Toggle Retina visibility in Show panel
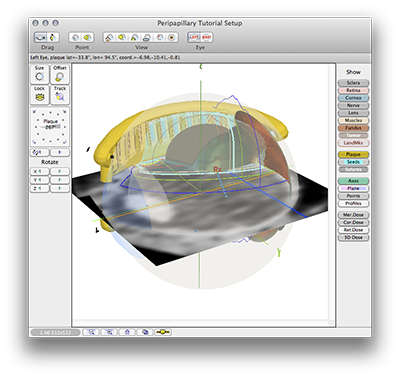400x377 pixels. [x=353, y=90]
